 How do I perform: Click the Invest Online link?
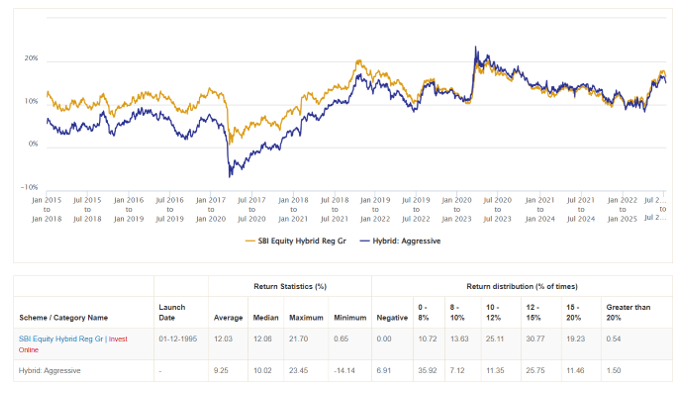point(73,344)
